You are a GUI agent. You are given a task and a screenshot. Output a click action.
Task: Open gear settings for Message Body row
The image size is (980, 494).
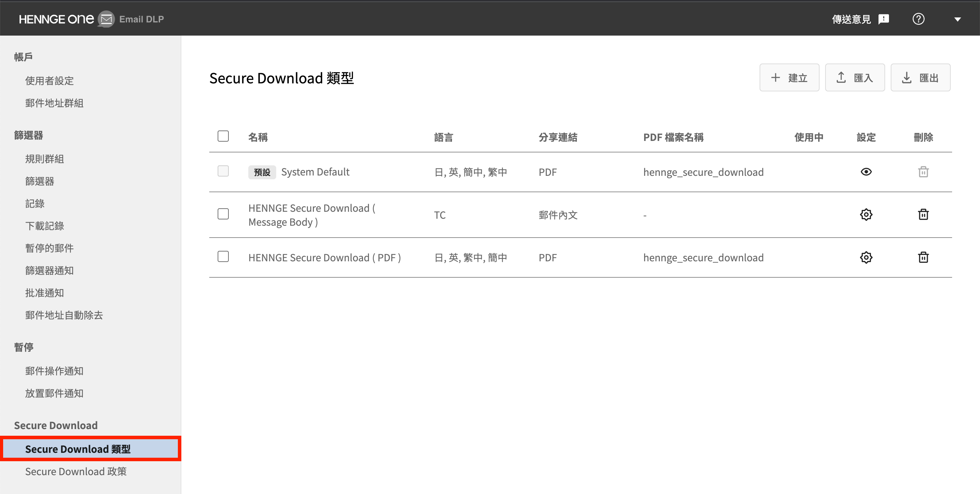pos(866,215)
